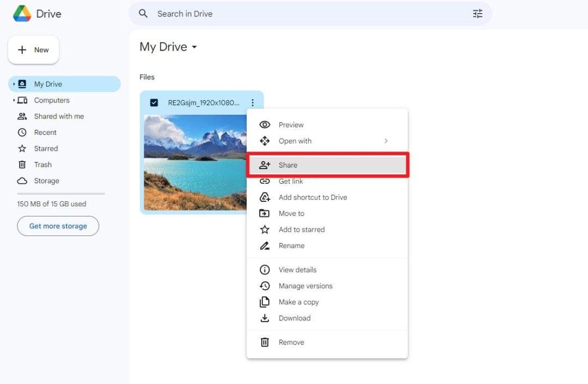Select Manage versions entry
588x384 pixels.
[327, 286]
